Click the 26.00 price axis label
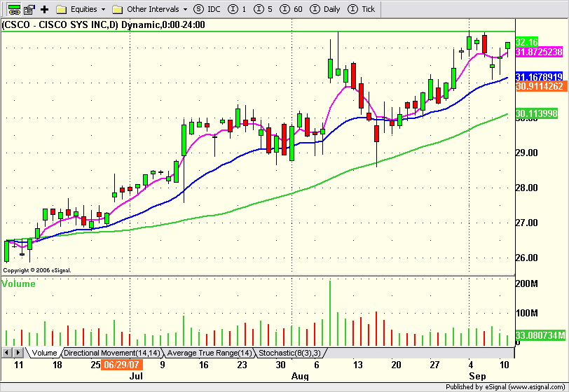Viewport: 569px width, 392px height. pyautogui.click(x=526, y=258)
